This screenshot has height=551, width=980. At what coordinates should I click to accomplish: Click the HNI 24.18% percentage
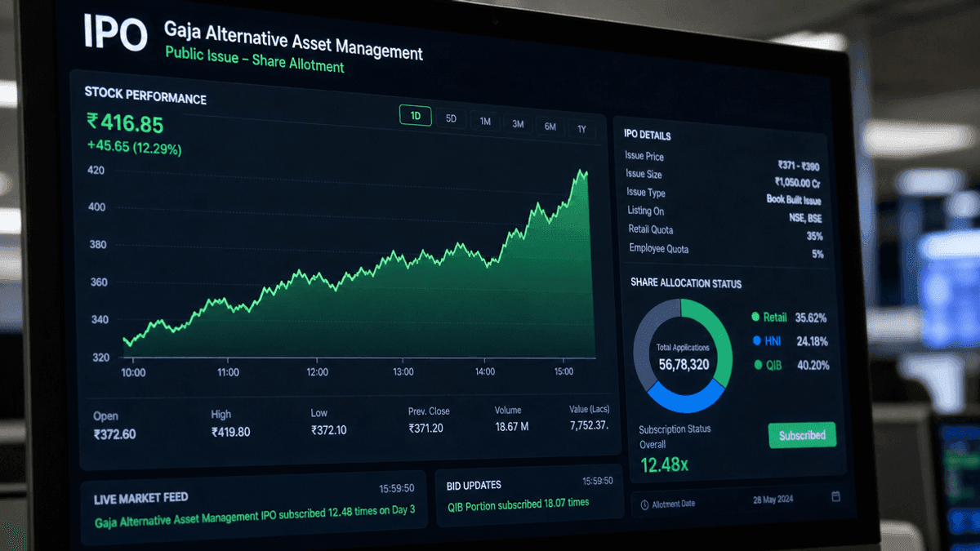(x=813, y=342)
